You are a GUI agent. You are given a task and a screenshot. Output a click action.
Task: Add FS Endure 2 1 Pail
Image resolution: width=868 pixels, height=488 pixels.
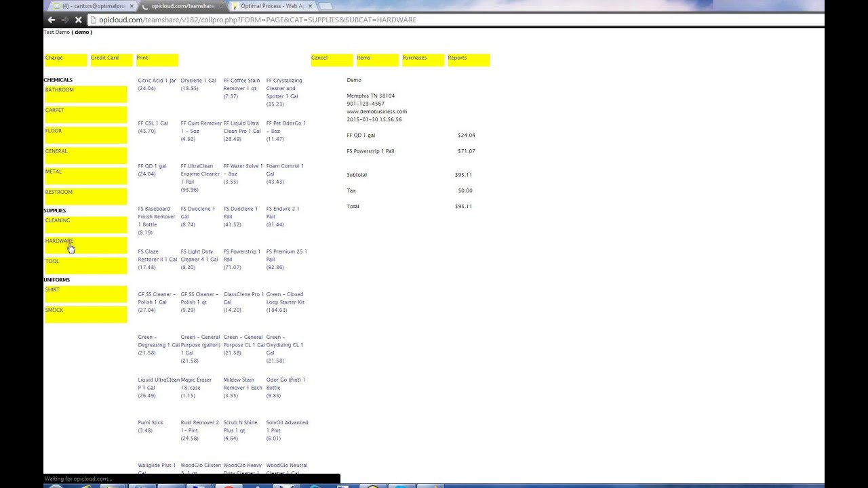tap(283, 216)
